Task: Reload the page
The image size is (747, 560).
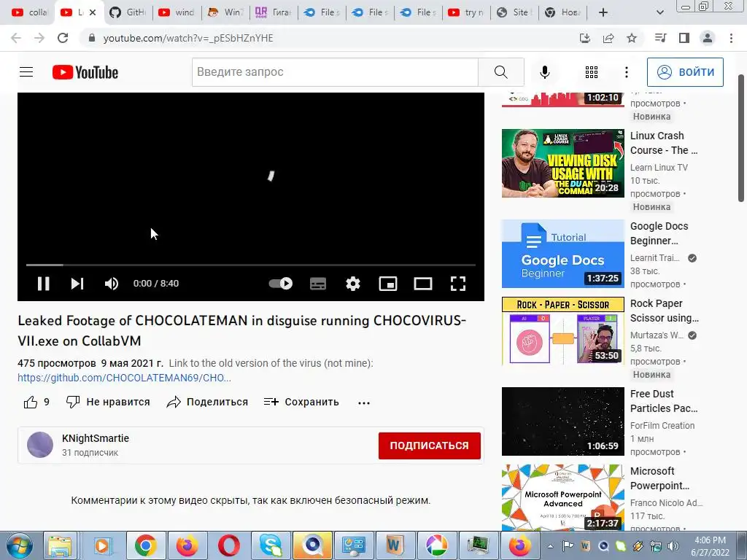Action: point(63,38)
